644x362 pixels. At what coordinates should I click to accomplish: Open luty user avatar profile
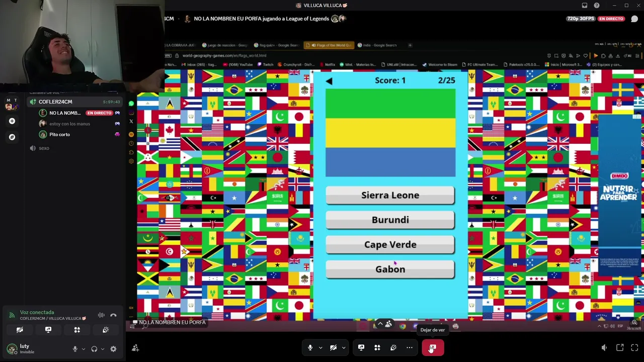point(12,348)
